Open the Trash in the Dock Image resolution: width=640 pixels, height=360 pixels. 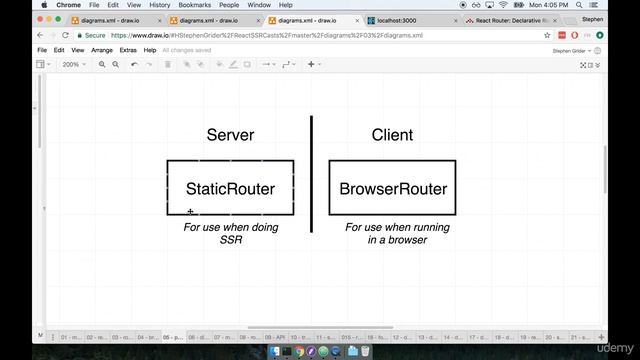365,351
